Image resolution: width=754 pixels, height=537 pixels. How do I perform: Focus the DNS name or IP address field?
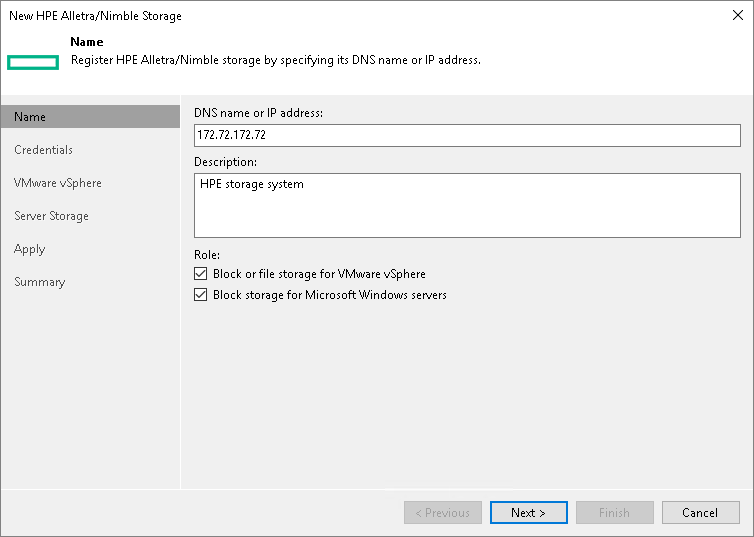click(467, 136)
